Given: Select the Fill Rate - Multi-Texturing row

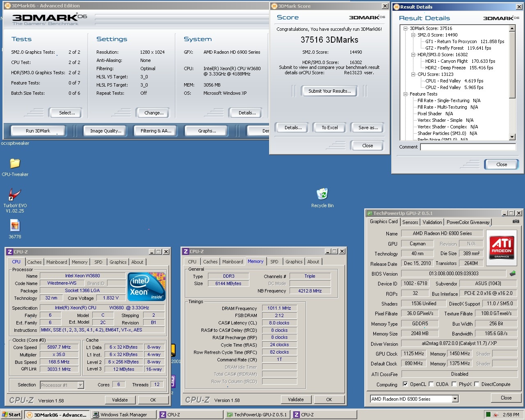Looking at the screenshot, I should tap(447, 107).
